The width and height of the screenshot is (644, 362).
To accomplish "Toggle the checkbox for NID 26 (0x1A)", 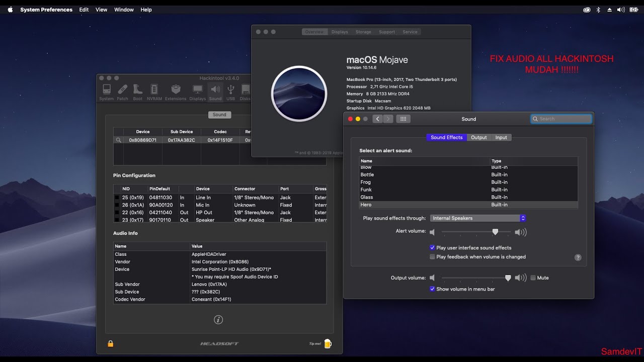I will pyautogui.click(x=117, y=205).
